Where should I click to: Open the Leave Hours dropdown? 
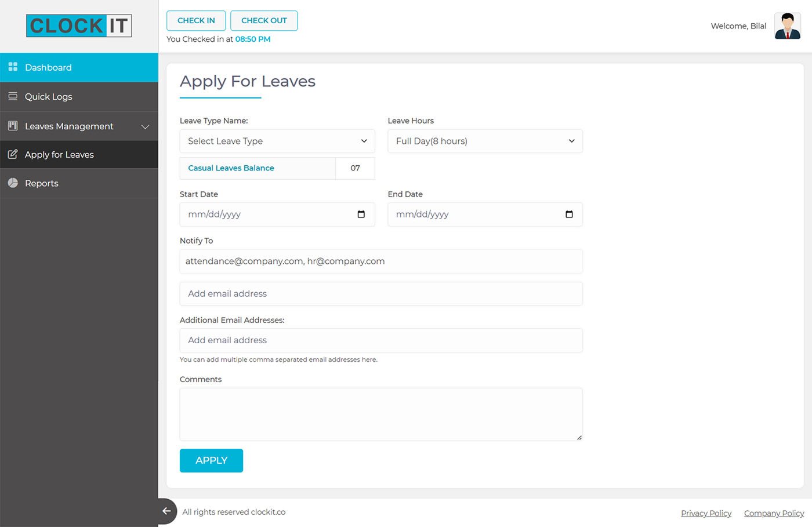pos(485,141)
